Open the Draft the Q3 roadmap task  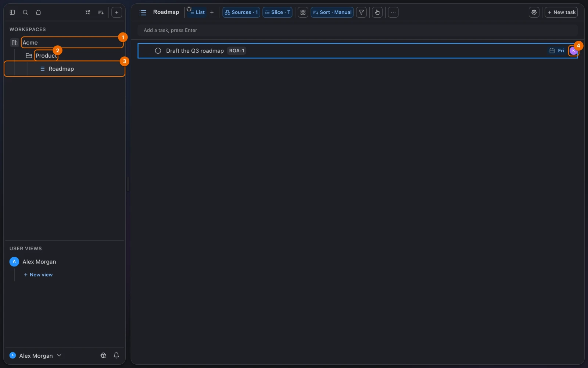195,51
